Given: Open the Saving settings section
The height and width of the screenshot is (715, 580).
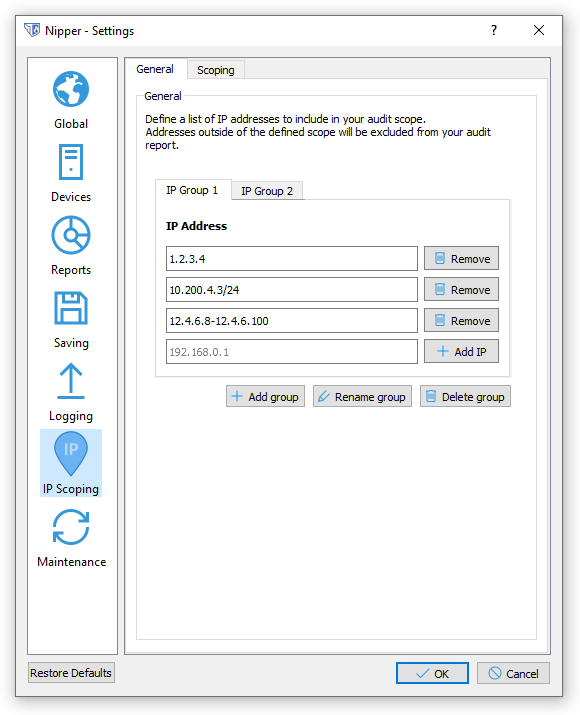Looking at the screenshot, I should [x=71, y=320].
